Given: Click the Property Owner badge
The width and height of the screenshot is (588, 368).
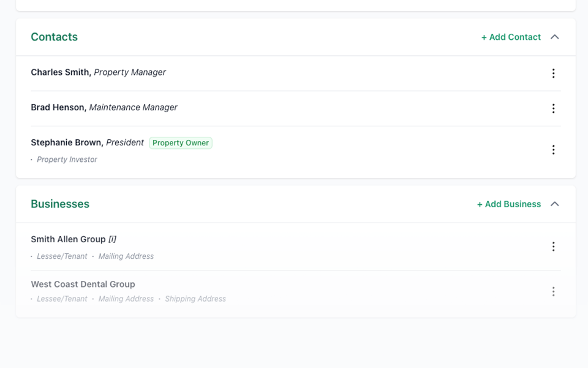Looking at the screenshot, I should point(180,143).
